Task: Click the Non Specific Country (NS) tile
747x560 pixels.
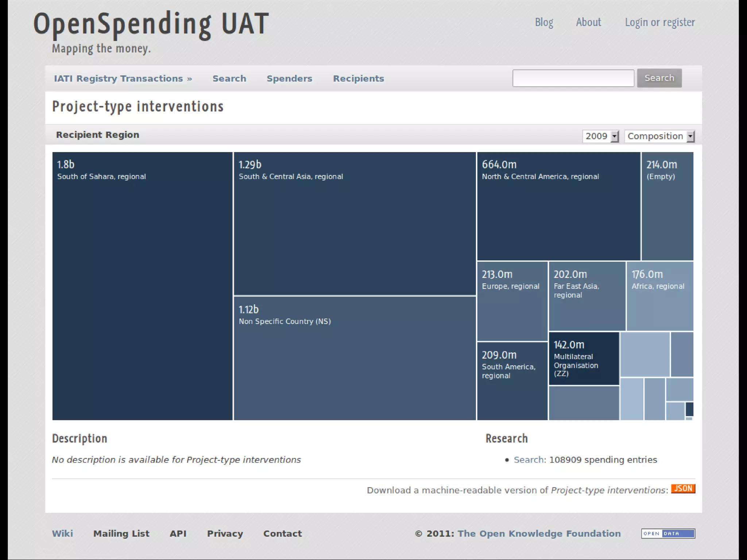Action: (x=355, y=358)
